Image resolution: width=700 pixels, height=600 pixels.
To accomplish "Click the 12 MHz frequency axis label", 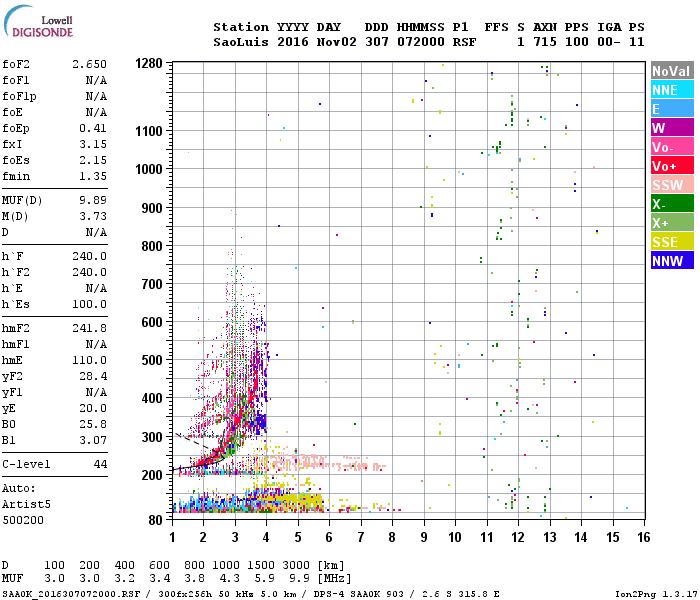I will tap(518, 537).
